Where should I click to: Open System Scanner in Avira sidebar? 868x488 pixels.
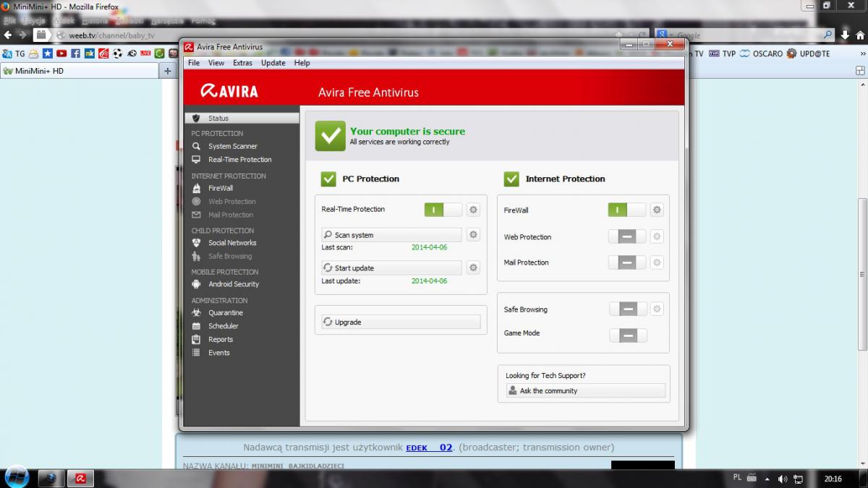click(x=233, y=146)
